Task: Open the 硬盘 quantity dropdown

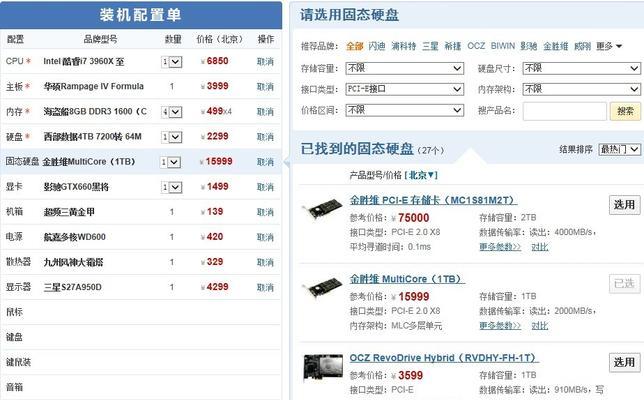Action: tap(172, 137)
